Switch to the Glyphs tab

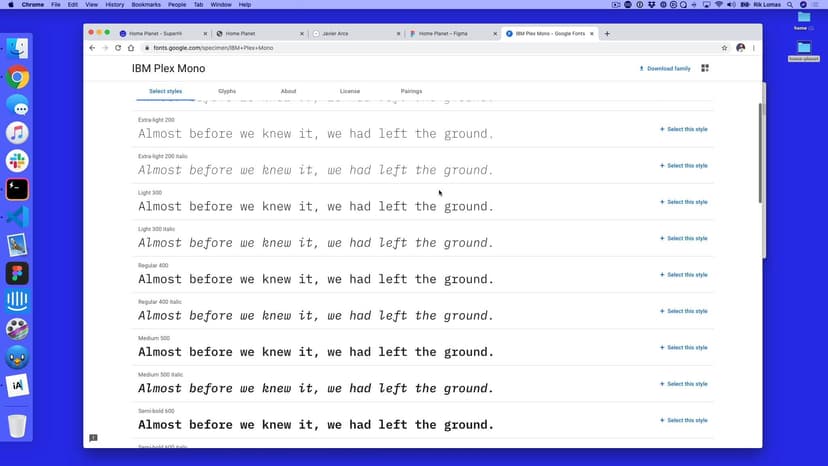[227, 91]
